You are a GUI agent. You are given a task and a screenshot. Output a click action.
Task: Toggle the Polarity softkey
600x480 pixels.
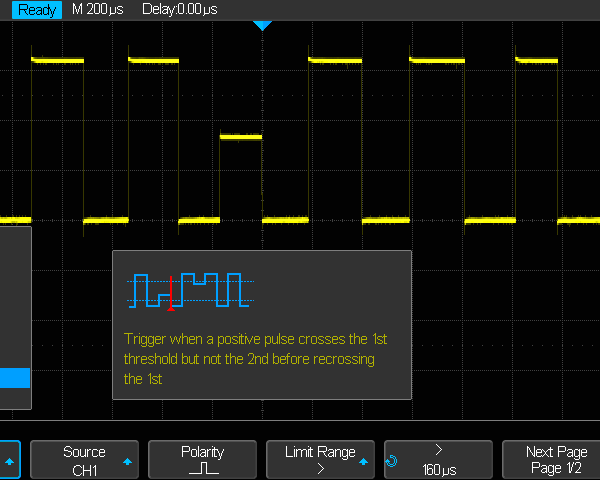coord(202,460)
